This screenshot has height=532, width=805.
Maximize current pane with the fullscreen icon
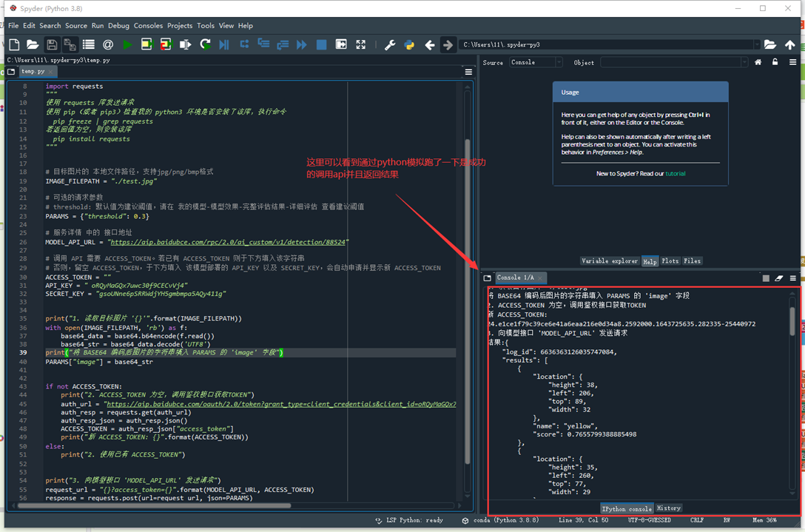(360, 44)
